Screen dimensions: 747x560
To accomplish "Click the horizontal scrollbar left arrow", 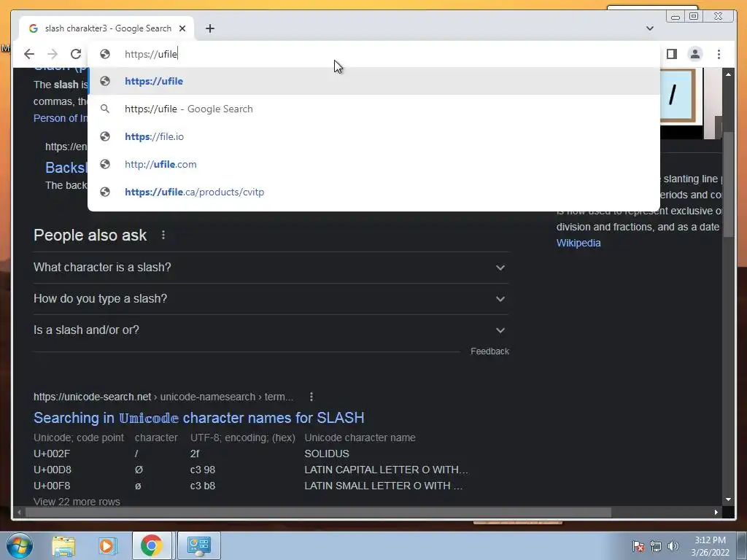I will 19,513.
